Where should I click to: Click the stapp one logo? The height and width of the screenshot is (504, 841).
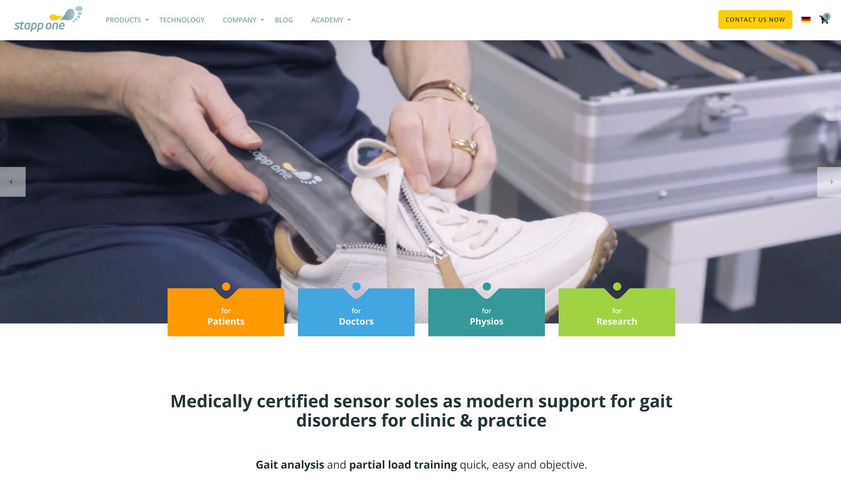coord(48,19)
